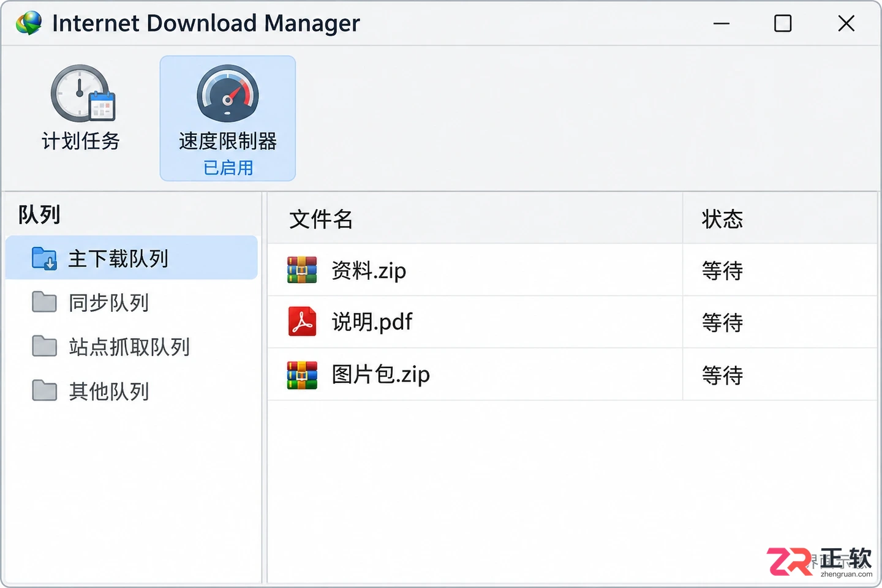The image size is (882, 588).
Task: Click the 等待 status of 说明.pdf
Action: (x=723, y=322)
